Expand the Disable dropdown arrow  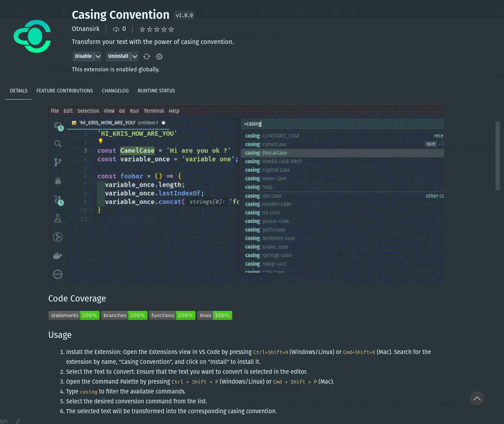(x=98, y=56)
